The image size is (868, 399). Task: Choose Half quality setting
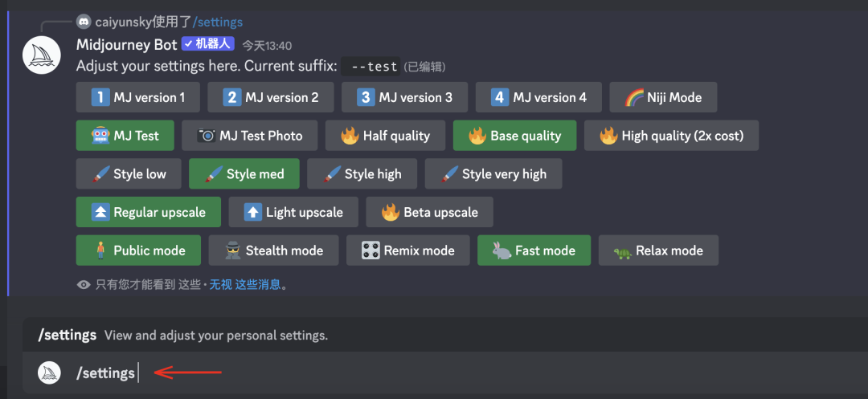[x=385, y=136]
